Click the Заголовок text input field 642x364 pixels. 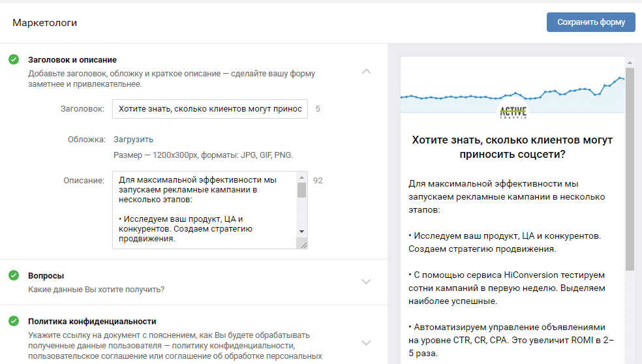[x=209, y=109]
